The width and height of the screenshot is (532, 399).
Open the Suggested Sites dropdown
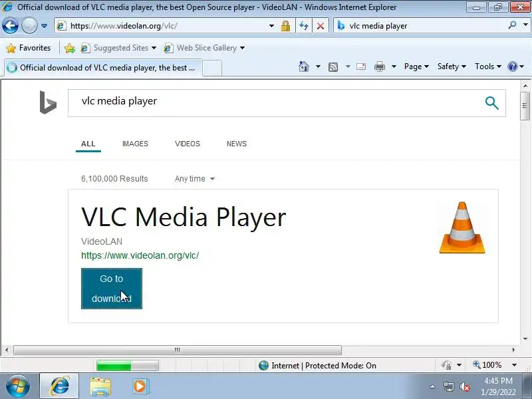118,48
